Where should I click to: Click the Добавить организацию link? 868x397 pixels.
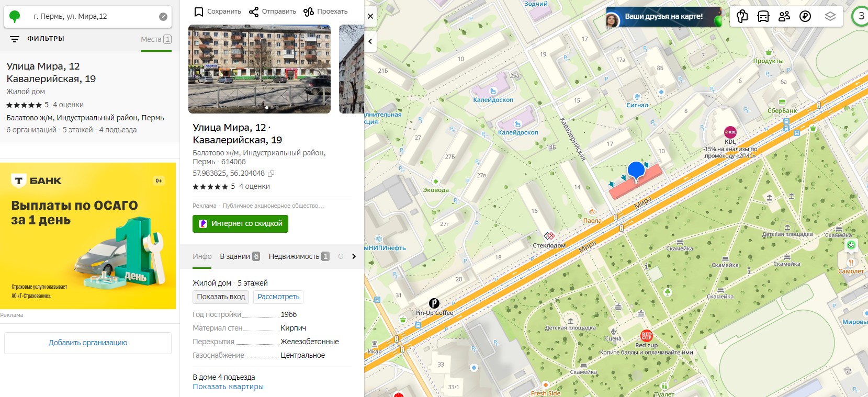click(88, 343)
